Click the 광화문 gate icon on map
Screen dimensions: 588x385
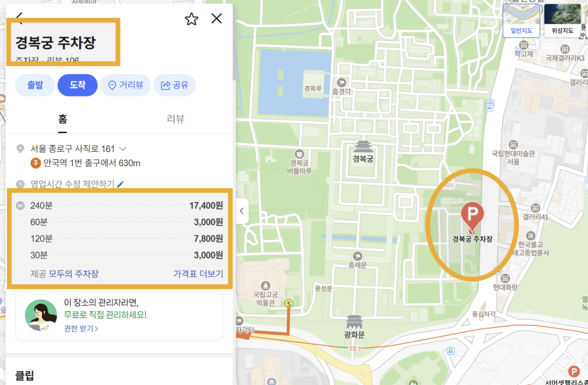click(x=354, y=321)
